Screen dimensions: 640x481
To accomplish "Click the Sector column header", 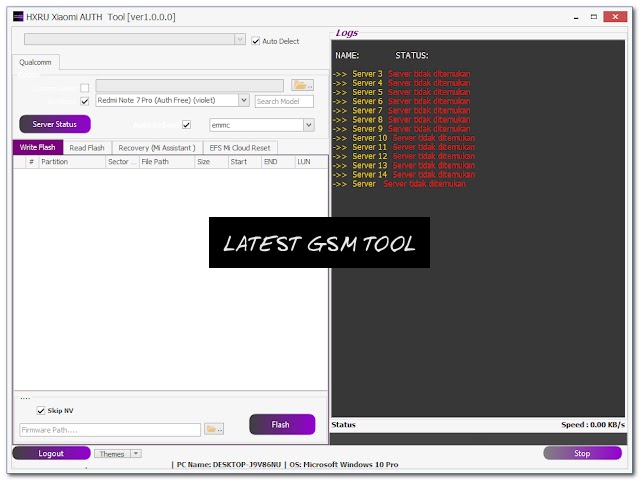I will [122, 162].
